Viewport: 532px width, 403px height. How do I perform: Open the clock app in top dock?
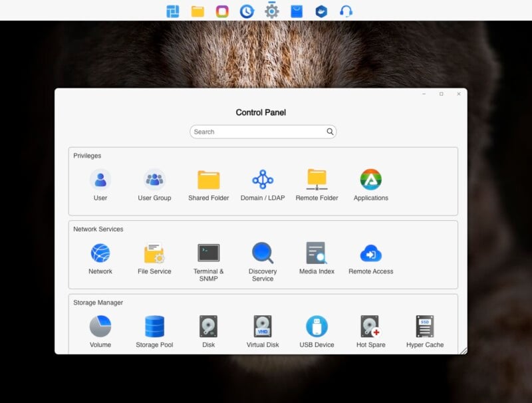point(247,11)
